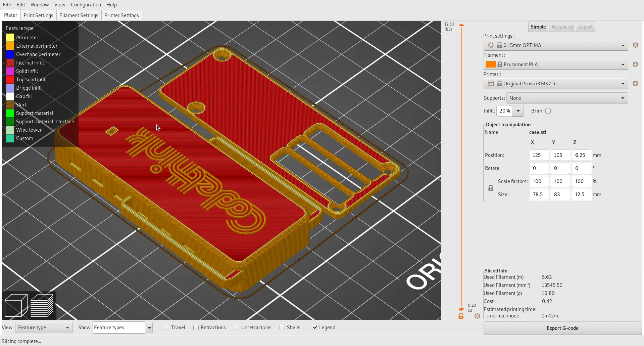Click the Support material green swatch
The image size is (644, 346).
[10, 113]
